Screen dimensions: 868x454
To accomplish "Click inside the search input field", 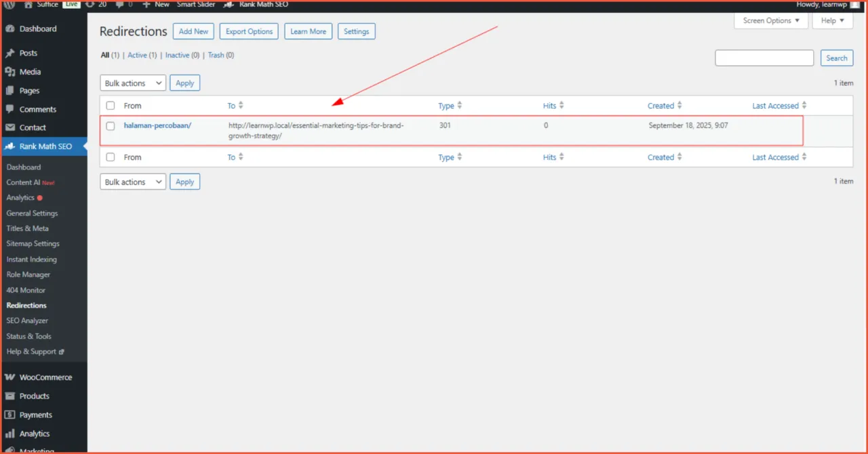I will (764, 58).
